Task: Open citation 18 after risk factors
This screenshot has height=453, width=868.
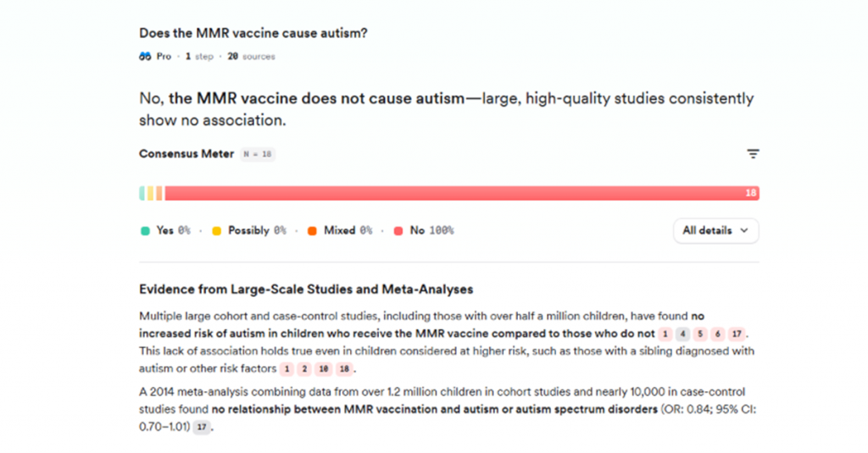Action: [x=344, y=369]
